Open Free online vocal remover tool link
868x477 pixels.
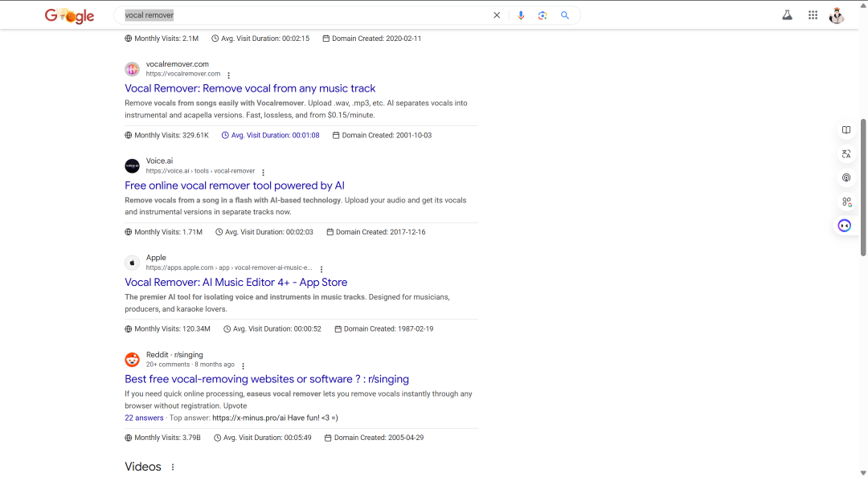(x=234, y=185)
